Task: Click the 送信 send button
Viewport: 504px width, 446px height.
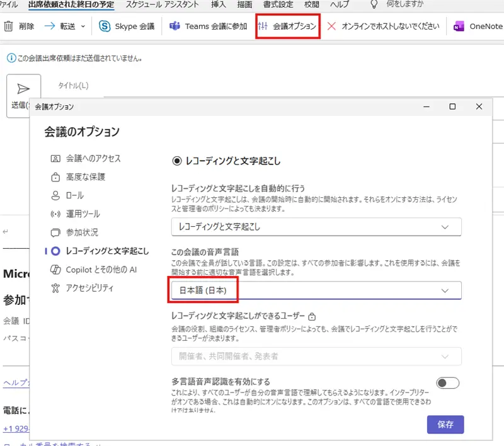Action: 23,95
